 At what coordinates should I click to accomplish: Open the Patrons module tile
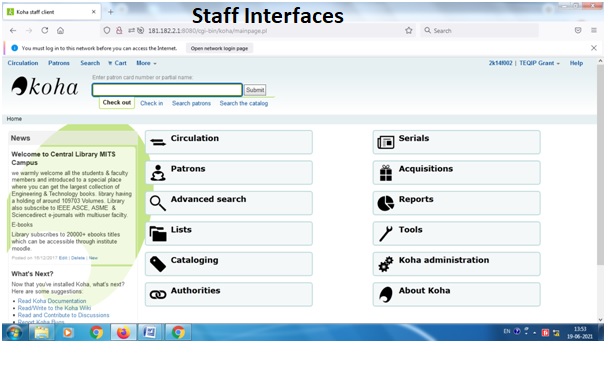click(x=229, y=173)
